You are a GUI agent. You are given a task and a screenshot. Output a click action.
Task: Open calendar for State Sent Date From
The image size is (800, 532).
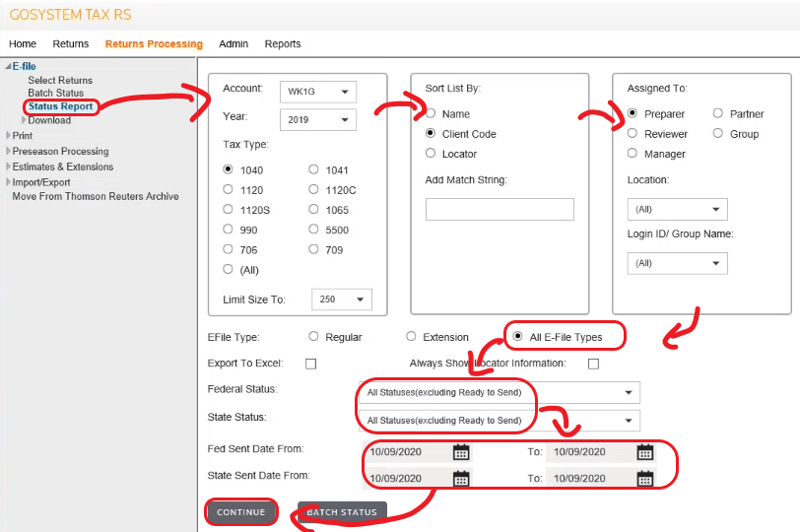coord(461,479)
